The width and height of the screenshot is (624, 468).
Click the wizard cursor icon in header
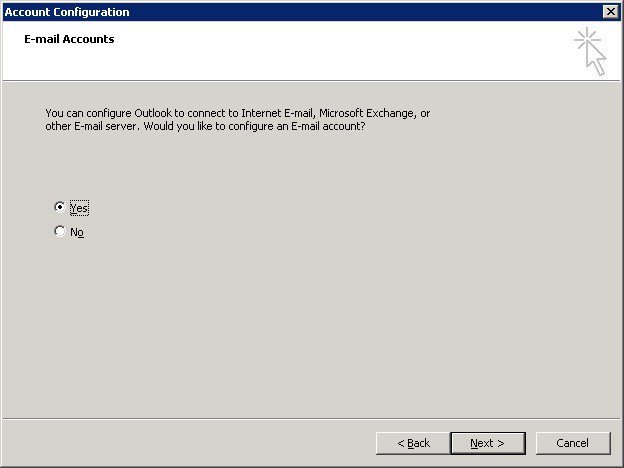click(x=590, y=51)
